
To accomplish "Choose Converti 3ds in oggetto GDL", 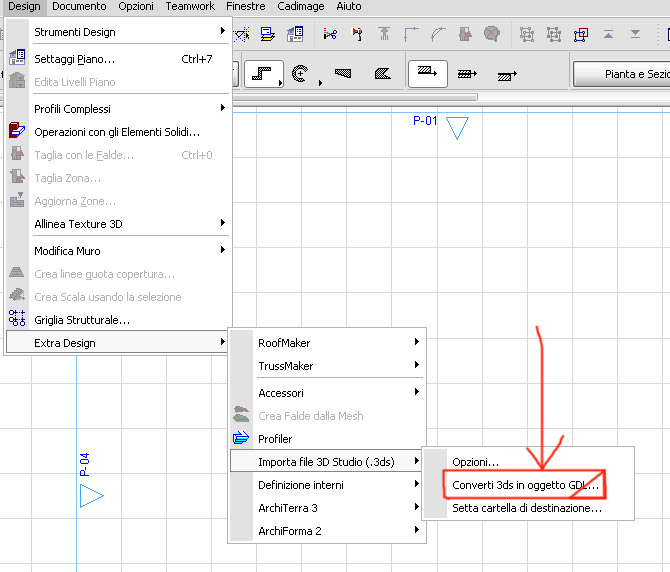I will [x=525, y=485].
